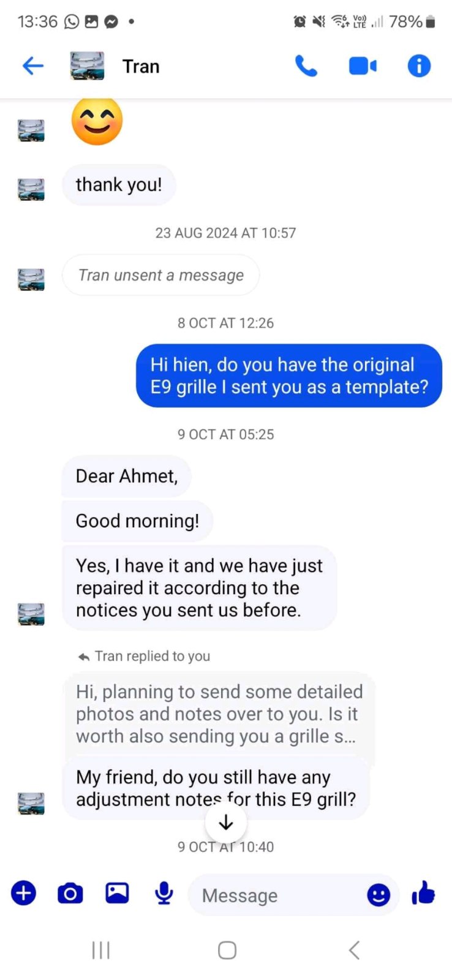Open the emoji picker in the message field
Screen dimensions: 452x980
click(x=379, y=895)
